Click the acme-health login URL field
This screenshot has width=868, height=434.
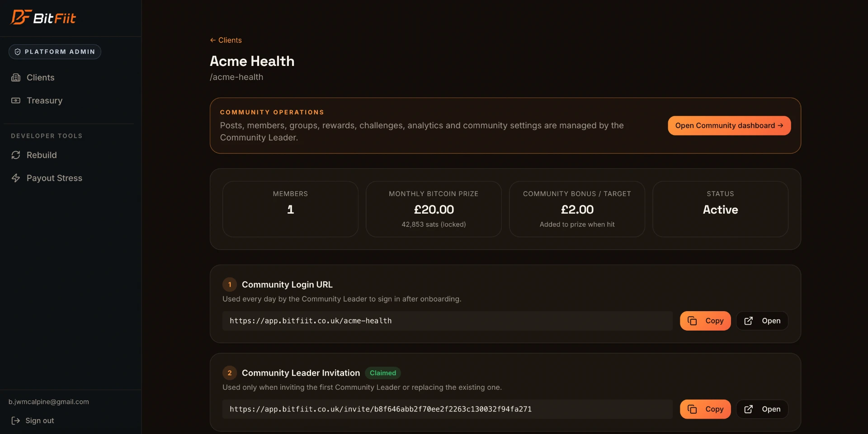pos(448,321)
